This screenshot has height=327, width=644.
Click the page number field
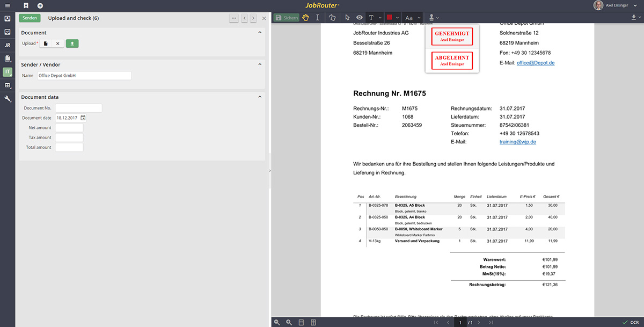tap(460, 323)
